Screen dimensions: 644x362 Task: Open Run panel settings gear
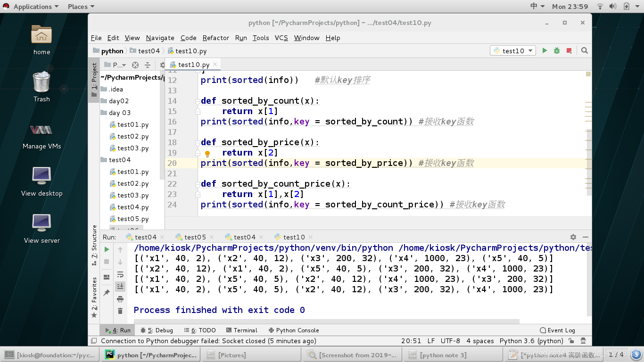coord(573,237)
